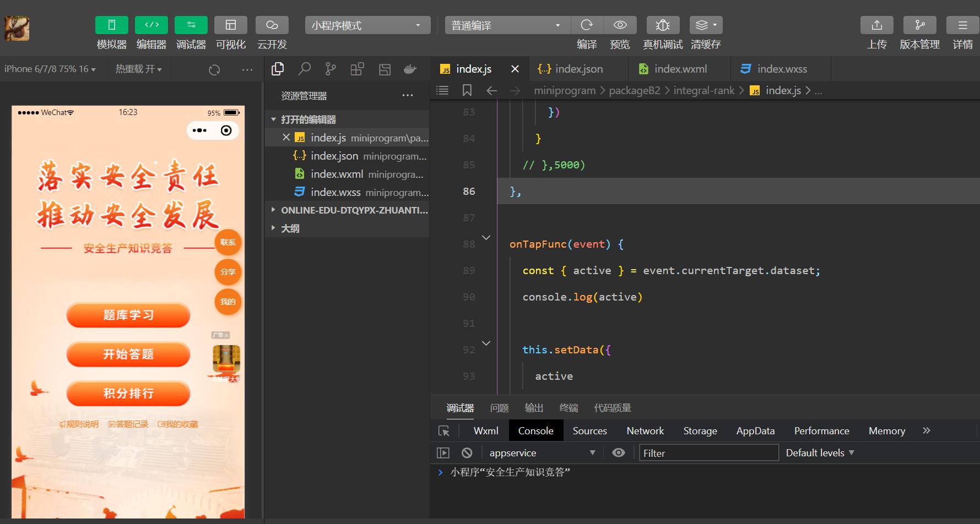Click the console Filter input field
The height and width of the screenshot is (524, 980).
tap(708, 453)
